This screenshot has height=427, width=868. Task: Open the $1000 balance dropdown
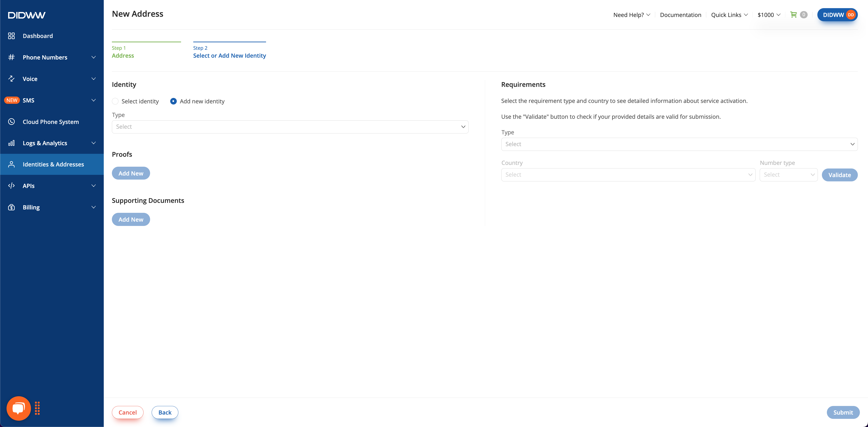click(769, 15)
